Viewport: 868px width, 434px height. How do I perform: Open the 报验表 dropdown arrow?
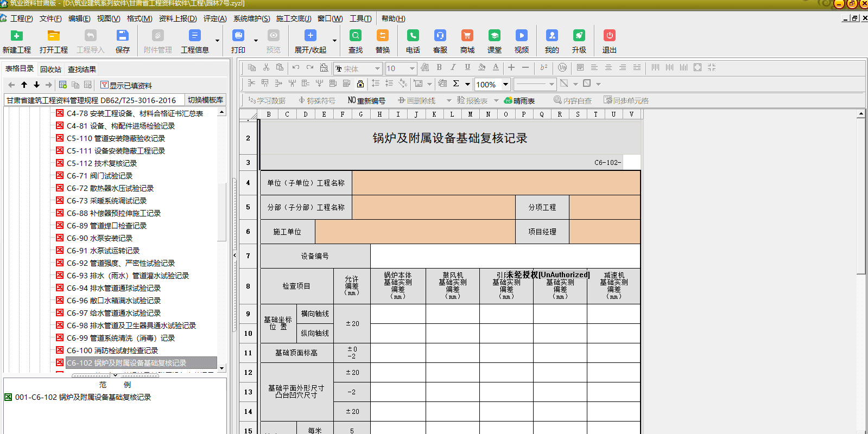(x=496, y=100)
